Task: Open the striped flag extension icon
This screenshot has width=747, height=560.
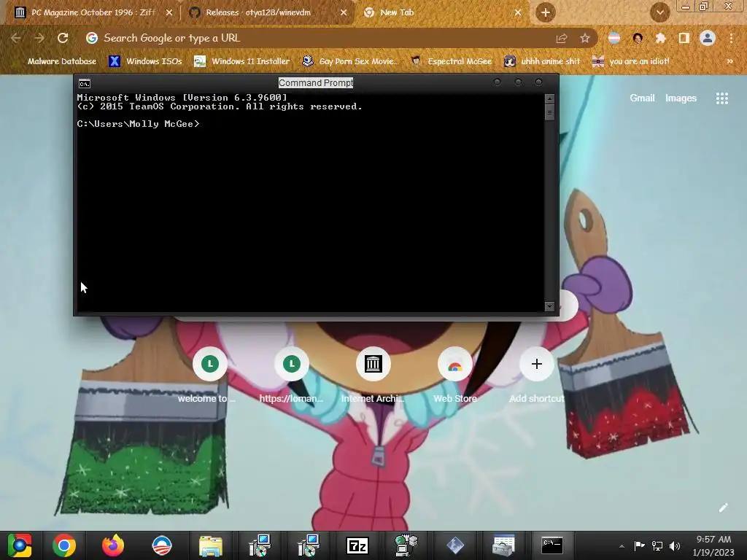Action: coord(614,38)
